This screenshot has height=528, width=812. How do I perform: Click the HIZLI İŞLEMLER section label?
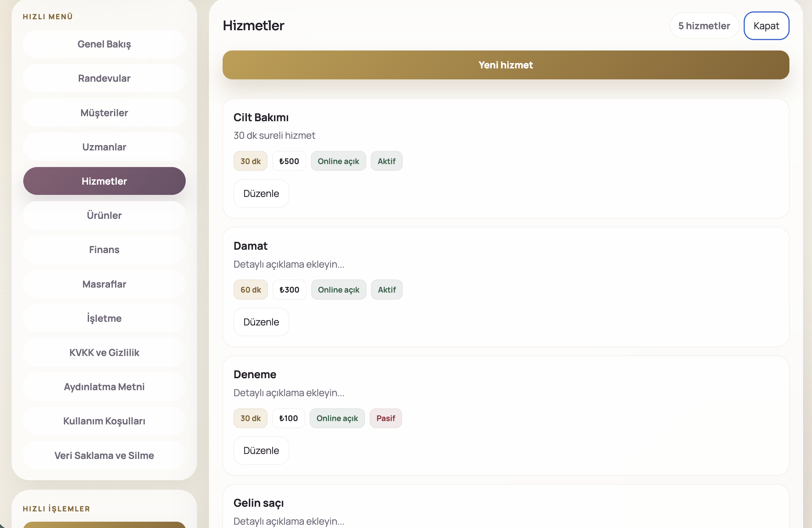pos(56,508)
